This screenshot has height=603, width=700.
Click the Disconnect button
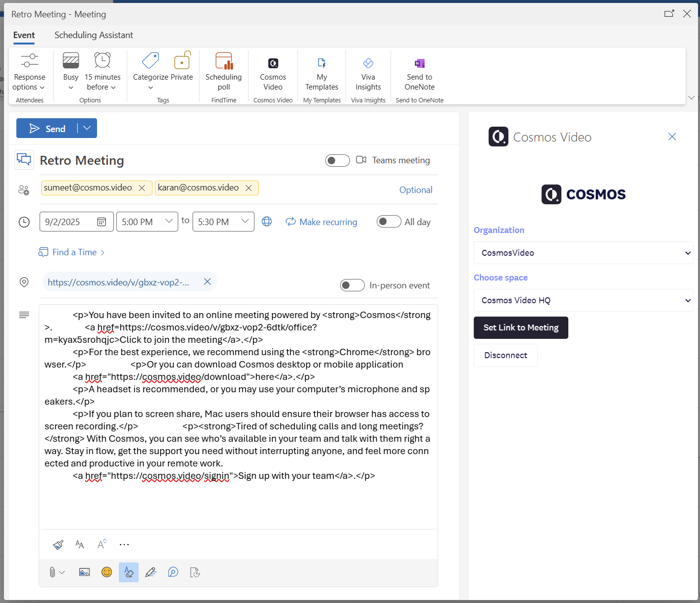click(x=505, y=355)
